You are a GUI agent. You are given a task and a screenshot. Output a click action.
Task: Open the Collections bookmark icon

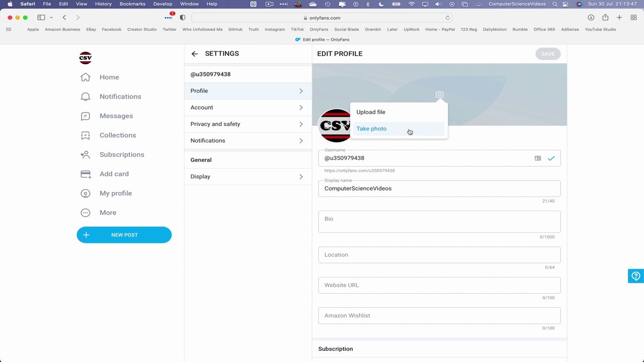click(x=86, y=135)
